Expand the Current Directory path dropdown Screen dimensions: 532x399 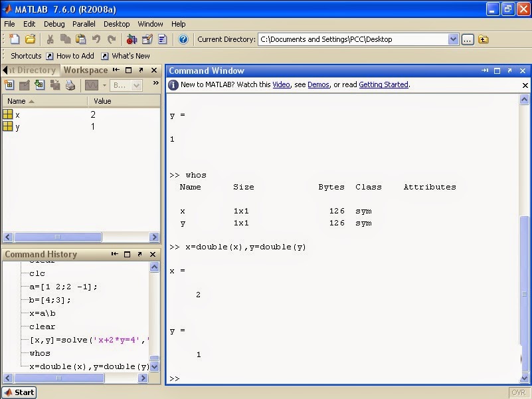click(x=453, y=39)
